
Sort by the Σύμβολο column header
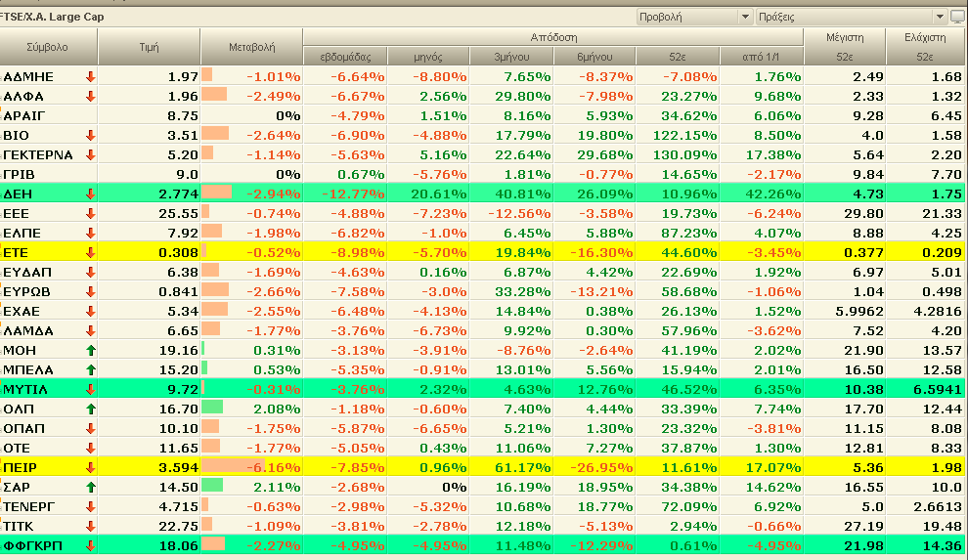point(48,47)
